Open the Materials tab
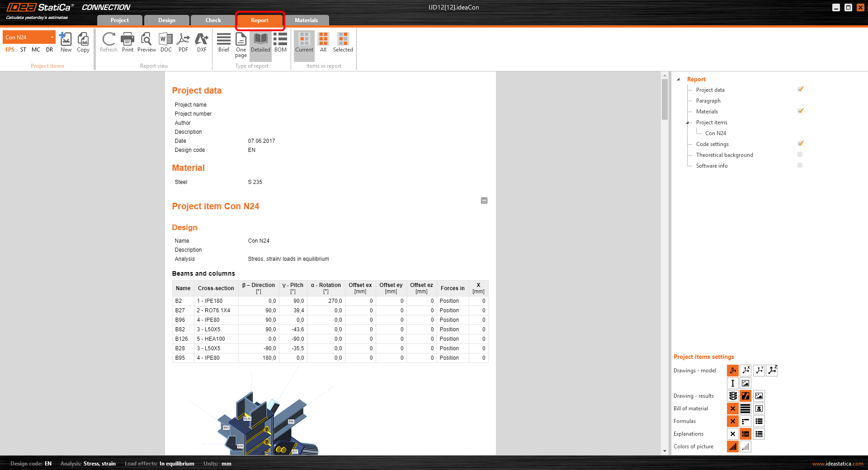Screen dimensions: 868x470 tap(307, 20)
